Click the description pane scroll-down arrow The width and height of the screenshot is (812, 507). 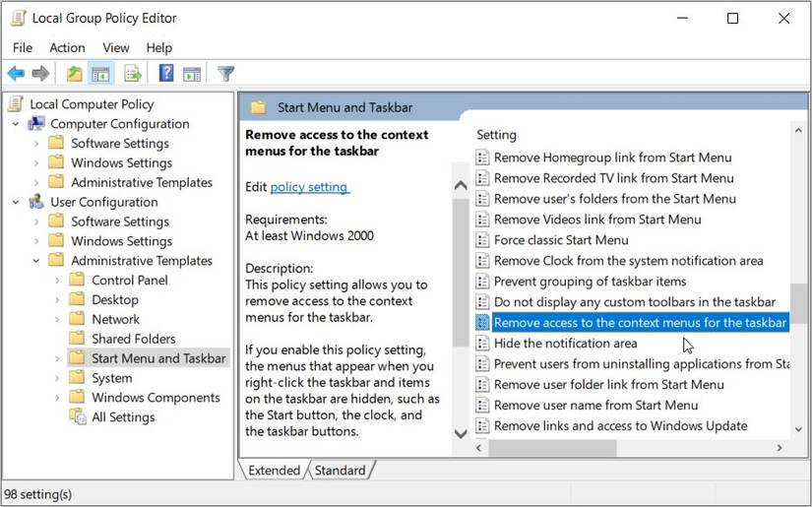coord(460,433)
